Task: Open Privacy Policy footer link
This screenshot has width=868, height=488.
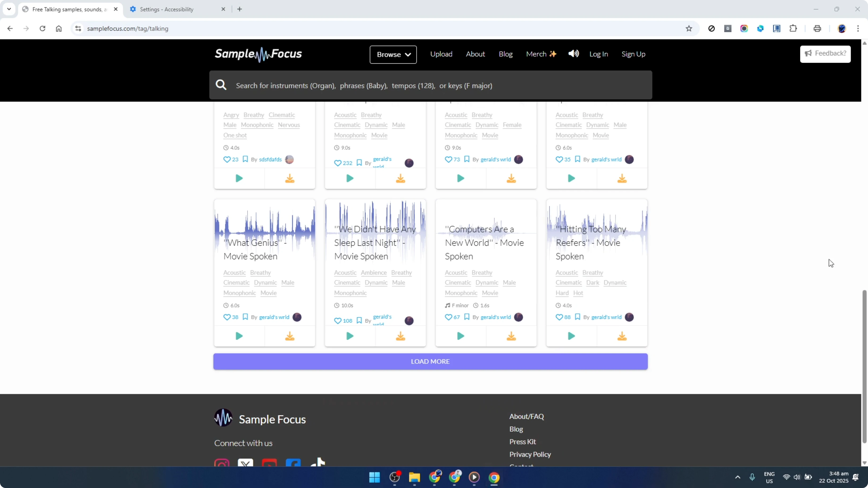Action: [x=530, y=455]
